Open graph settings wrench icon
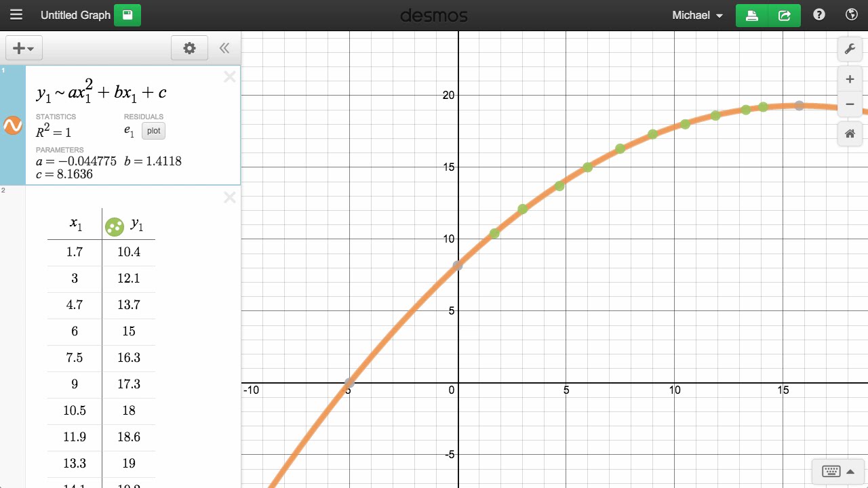This screenshot has height=488, width=868. coord(850,49)
